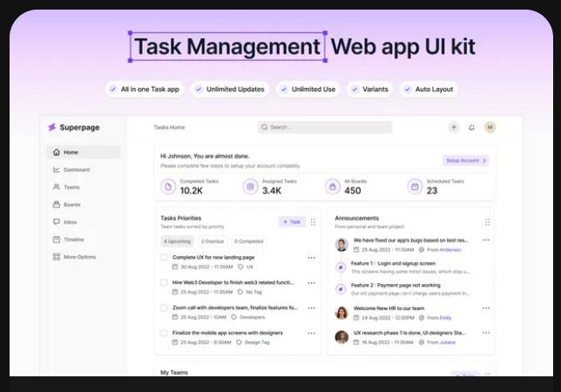561x392 pixels.
Task: Click the plus add icon in header
Action: (454, 127)
